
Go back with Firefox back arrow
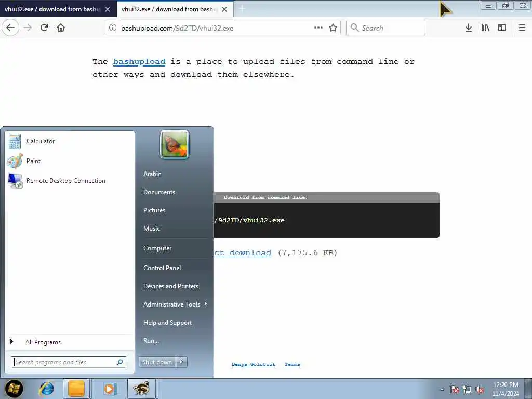click(x=10, y=28)
